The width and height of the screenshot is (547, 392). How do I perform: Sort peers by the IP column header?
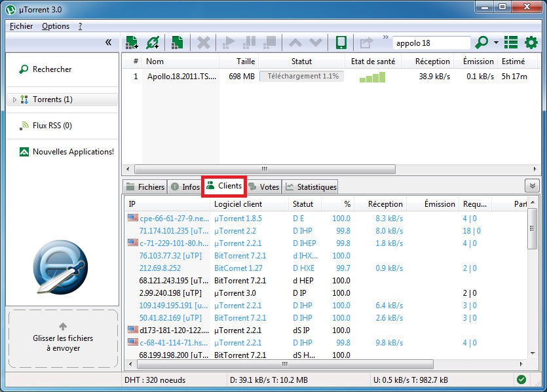(168, 204)
